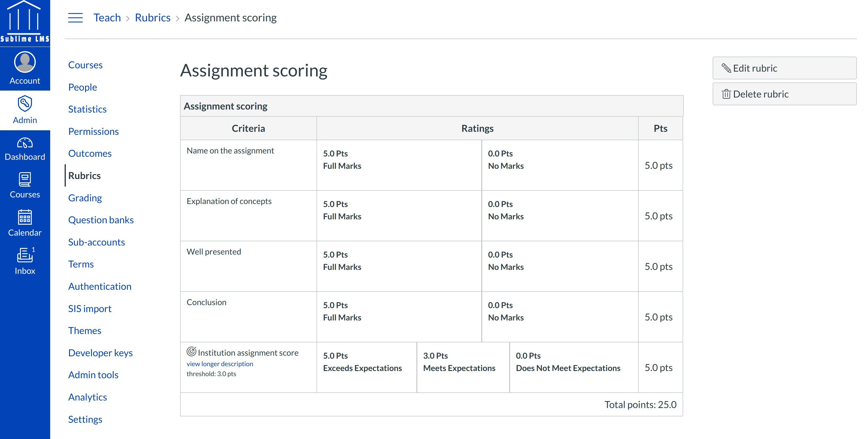Click Full Marks for Conclusion
Image resolution: width=868 pixels, height=439 pixels.
[x=342, y=317]
